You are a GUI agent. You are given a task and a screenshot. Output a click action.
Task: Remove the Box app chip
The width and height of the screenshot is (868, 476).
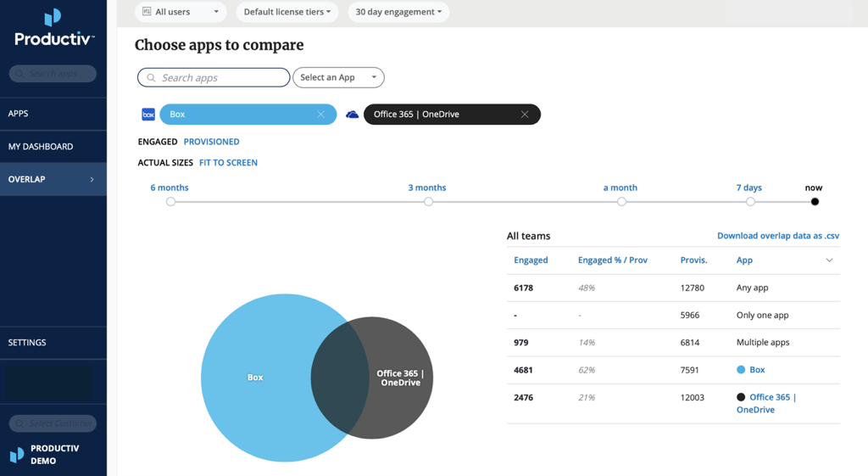click(320, 115)
